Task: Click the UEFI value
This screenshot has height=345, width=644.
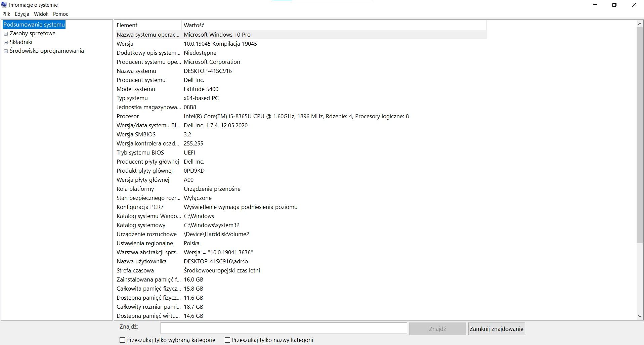Action: coord(189,153)
